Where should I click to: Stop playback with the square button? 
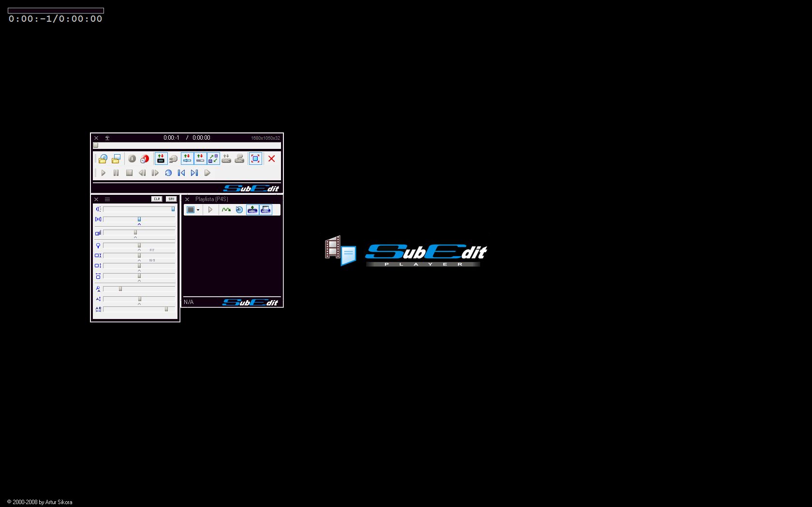129,173
